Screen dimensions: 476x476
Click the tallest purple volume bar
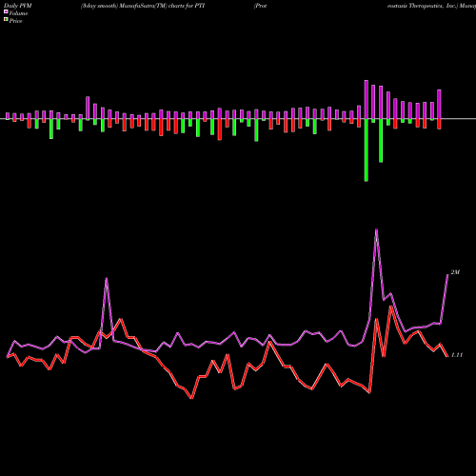tap(367, 99)
